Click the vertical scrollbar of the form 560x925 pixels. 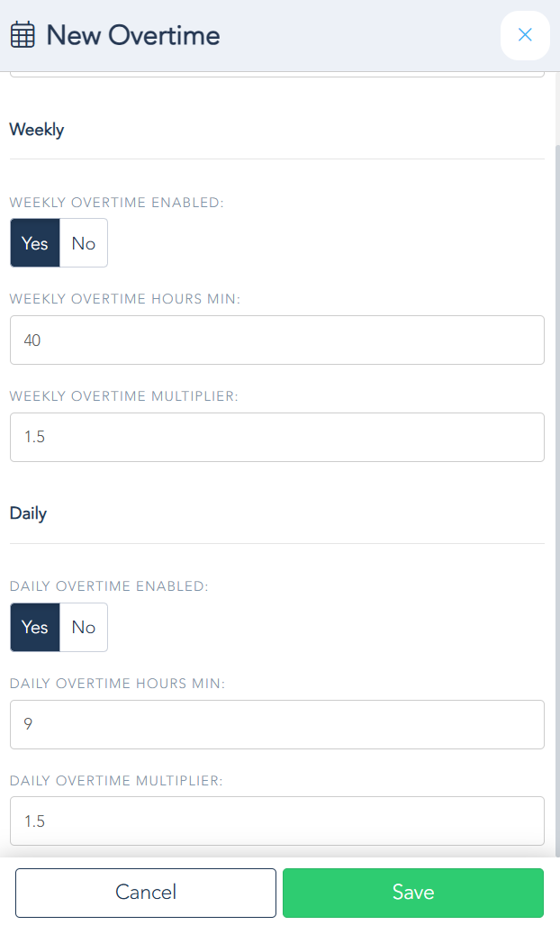(555, 450)
